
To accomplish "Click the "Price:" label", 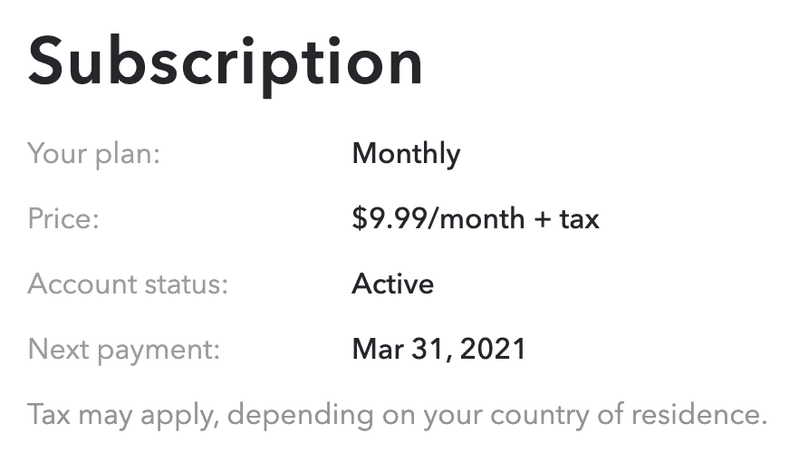I will [63, 219].
